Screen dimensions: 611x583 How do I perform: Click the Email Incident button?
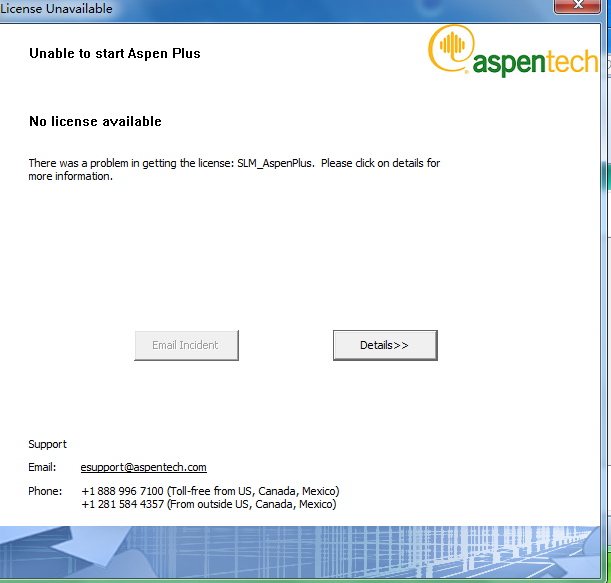(x=186, y=345)
